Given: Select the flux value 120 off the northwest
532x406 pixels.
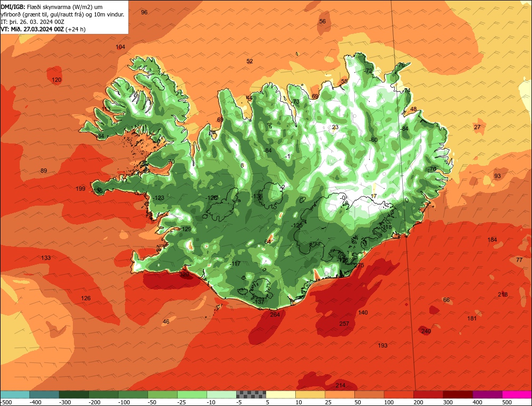Looking at the screenshot, I should [56, 80].
